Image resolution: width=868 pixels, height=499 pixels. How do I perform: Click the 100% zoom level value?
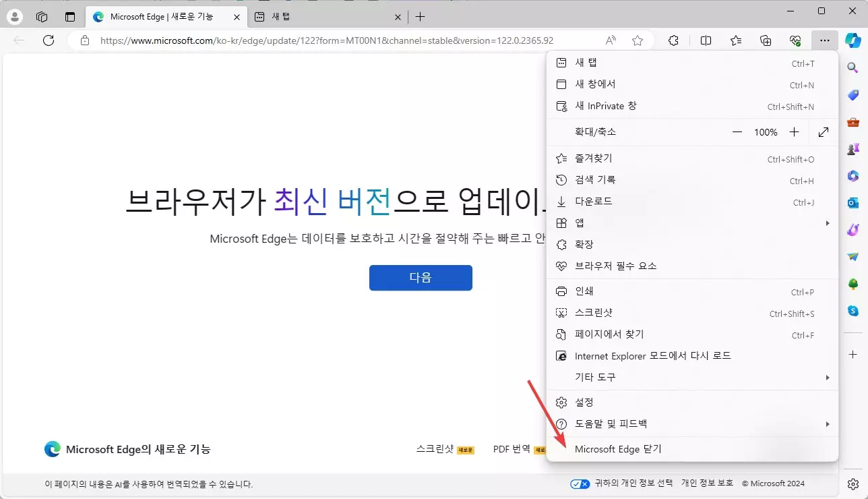click(x=766, y=132)
